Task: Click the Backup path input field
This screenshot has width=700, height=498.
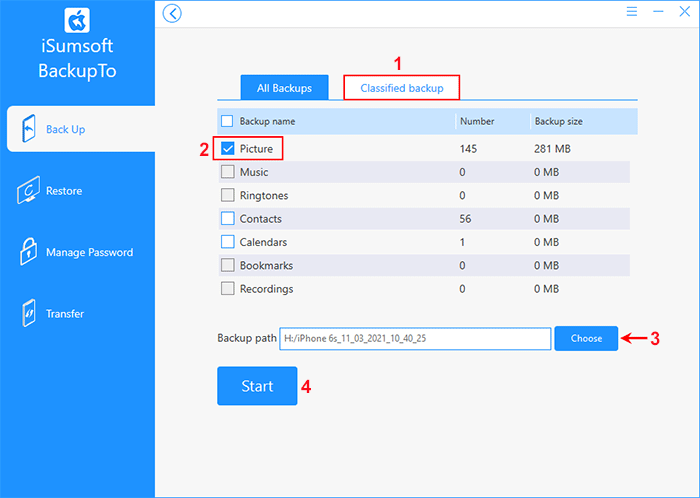Action: [x=415, y=339]
